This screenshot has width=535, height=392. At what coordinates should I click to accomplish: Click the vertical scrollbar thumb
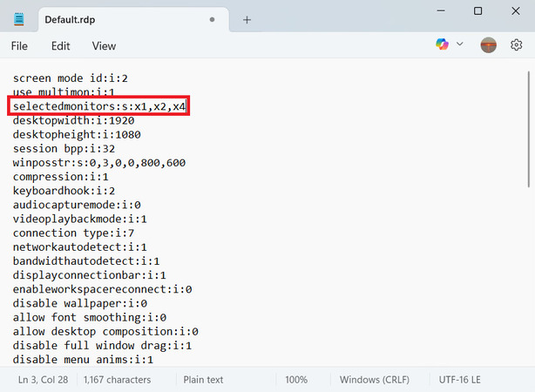pos(529,129)
